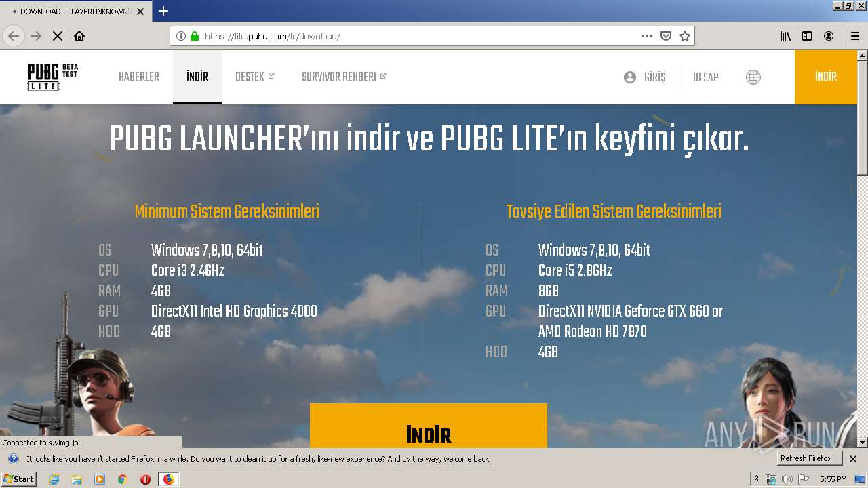Open Firefox account icon
This screenshot has width=868, height=488.
pos(829,36)
